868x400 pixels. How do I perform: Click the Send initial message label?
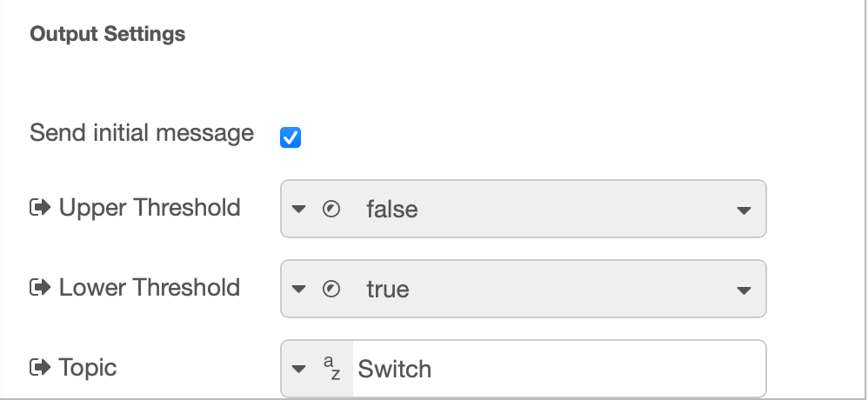click(142, 133)
